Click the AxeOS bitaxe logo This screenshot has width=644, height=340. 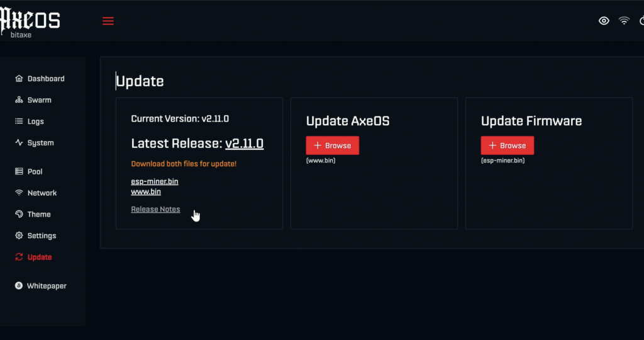[x=30, y=23]
